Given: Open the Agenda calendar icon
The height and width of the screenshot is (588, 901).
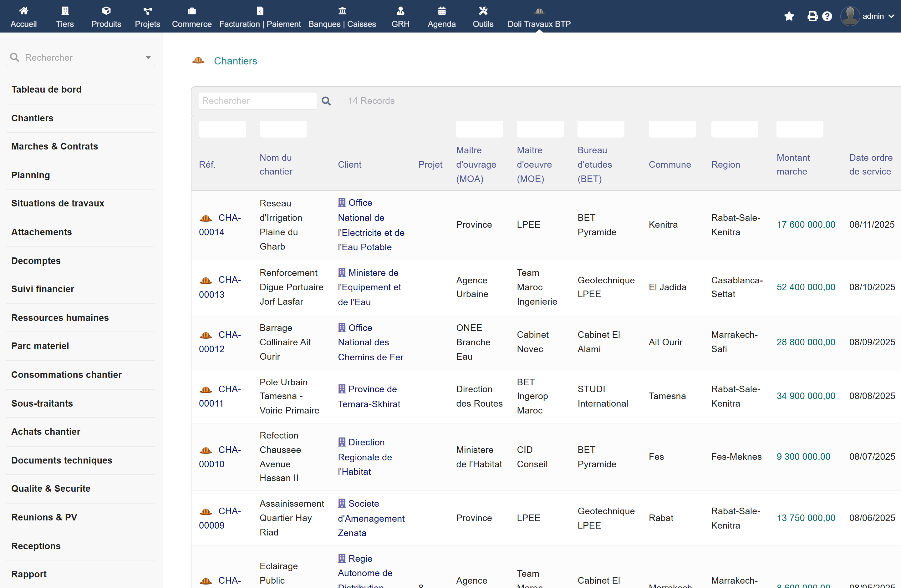Looking at the screenshot, I should tap(441, 11).
